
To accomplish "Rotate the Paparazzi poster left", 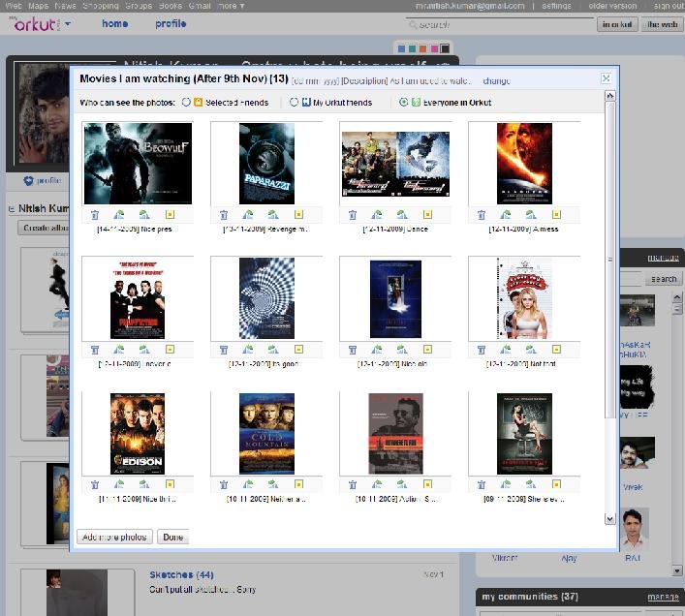I will 248,215.
